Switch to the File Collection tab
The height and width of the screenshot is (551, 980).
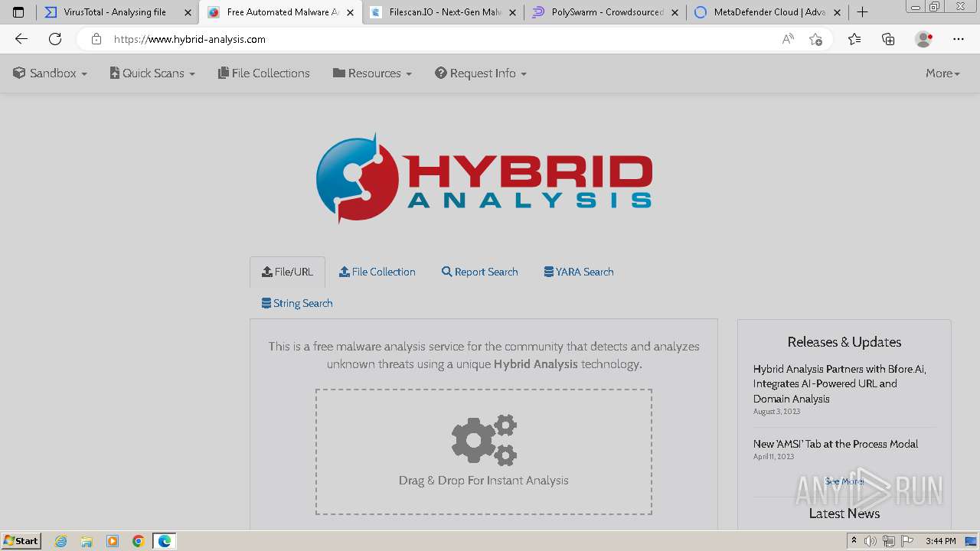[377, 272]
